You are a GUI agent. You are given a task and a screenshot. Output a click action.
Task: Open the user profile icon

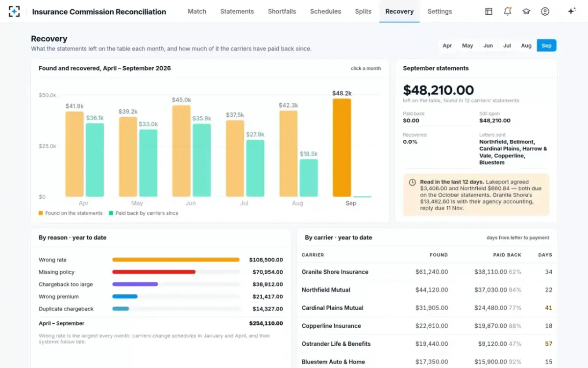click(x=545, y=11)
